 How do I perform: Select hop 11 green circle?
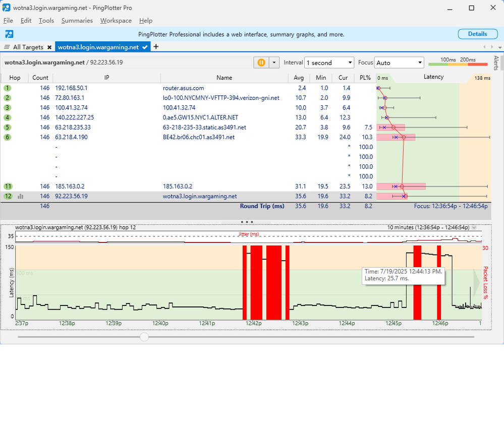(8, 187)
